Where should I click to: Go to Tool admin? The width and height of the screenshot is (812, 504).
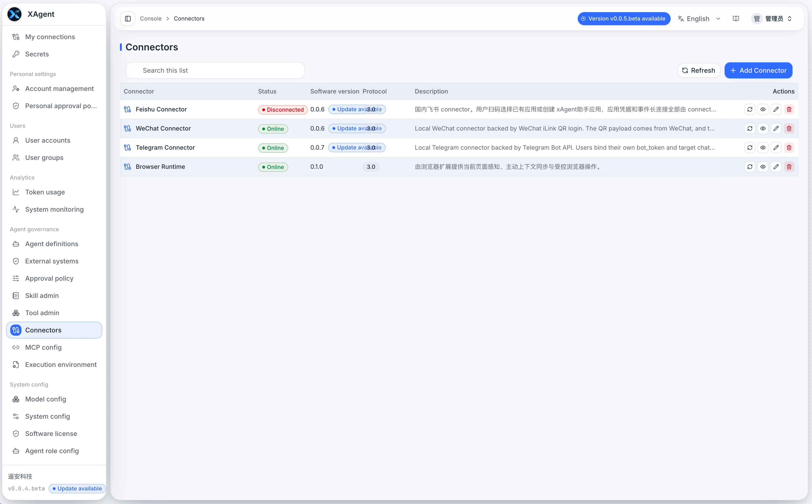pyautogui.click(x=54, y=313)
